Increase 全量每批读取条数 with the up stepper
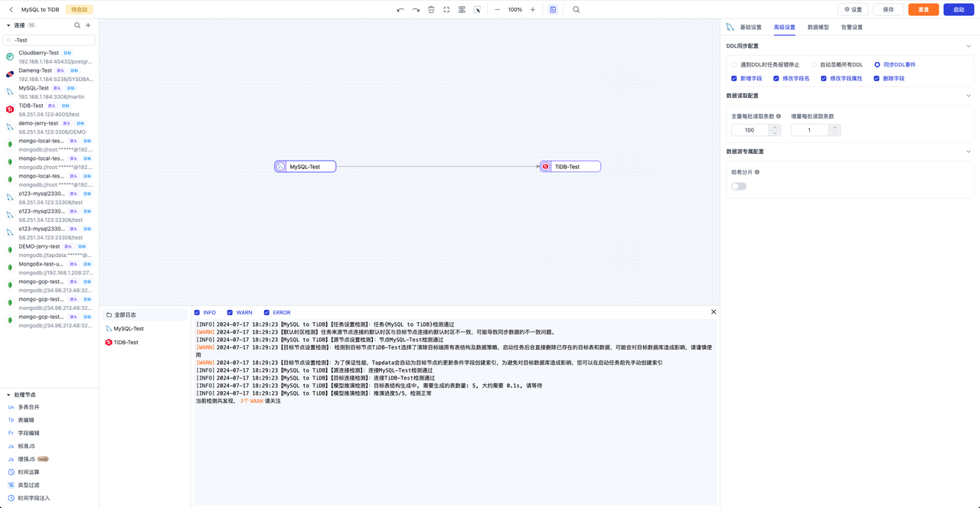Image resolution: width=980 pixels, height=508 pixels. [775, 127]
